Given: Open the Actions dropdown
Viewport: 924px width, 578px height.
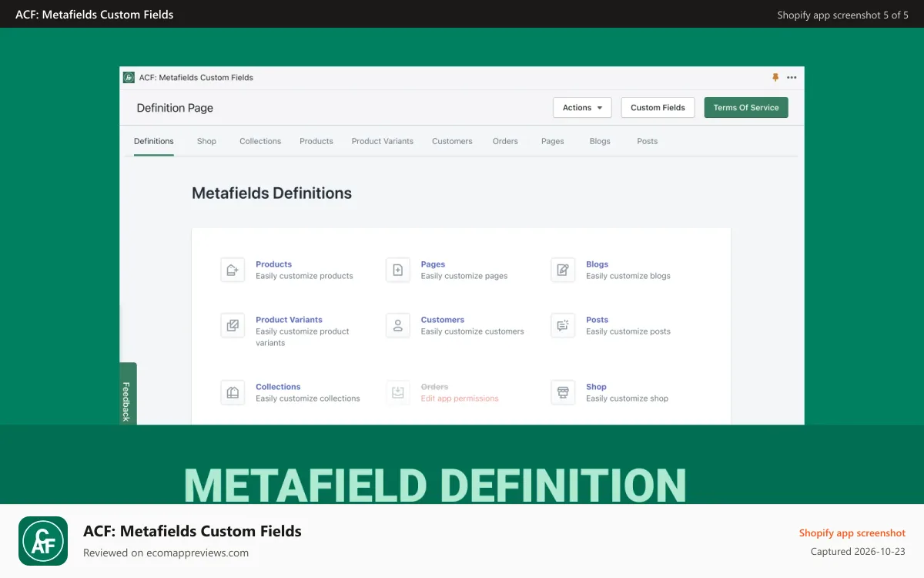Looking at the screenshot, I should pyautogui.click(x=582, y=107).
